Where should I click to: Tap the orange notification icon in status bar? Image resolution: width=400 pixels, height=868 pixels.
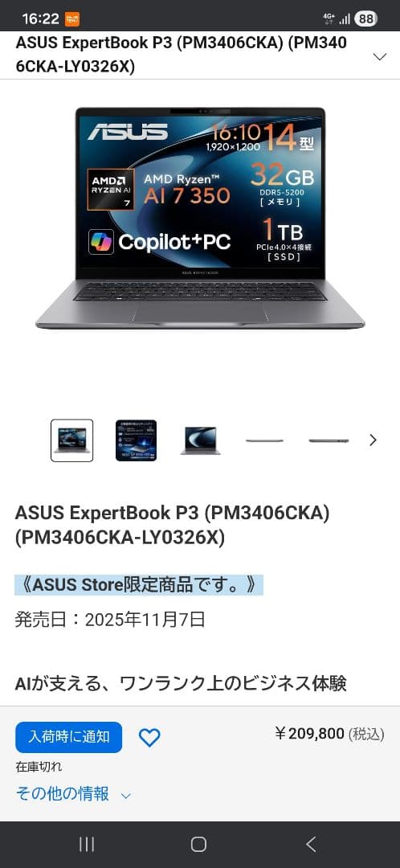coord(72,18)
